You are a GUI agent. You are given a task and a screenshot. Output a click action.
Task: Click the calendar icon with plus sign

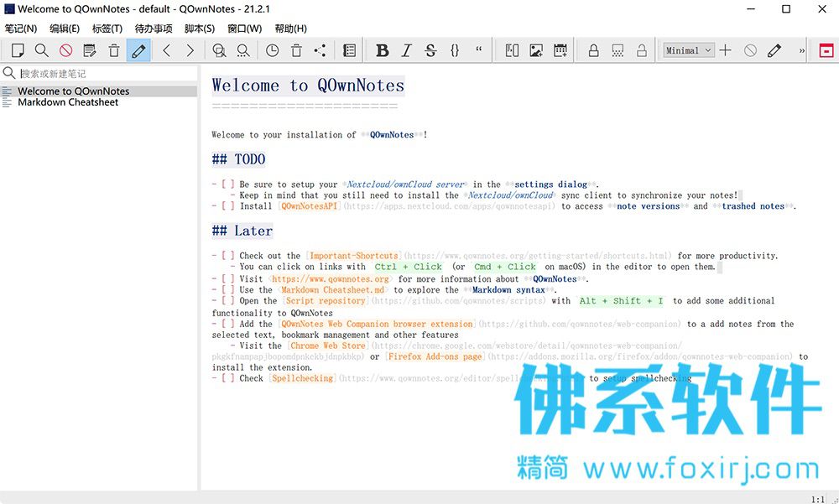pos(560,50)
